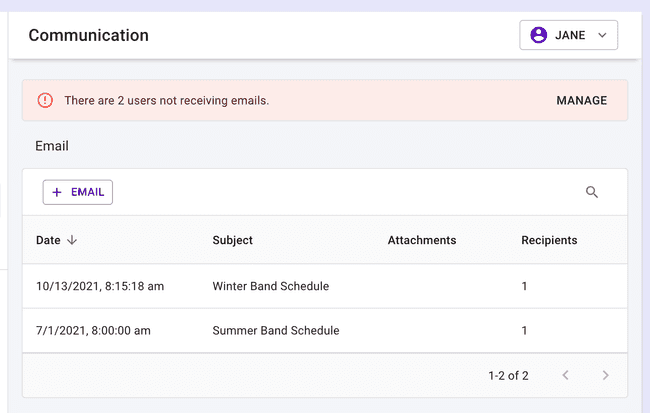Open the email search icon

[x=591, y=192]
